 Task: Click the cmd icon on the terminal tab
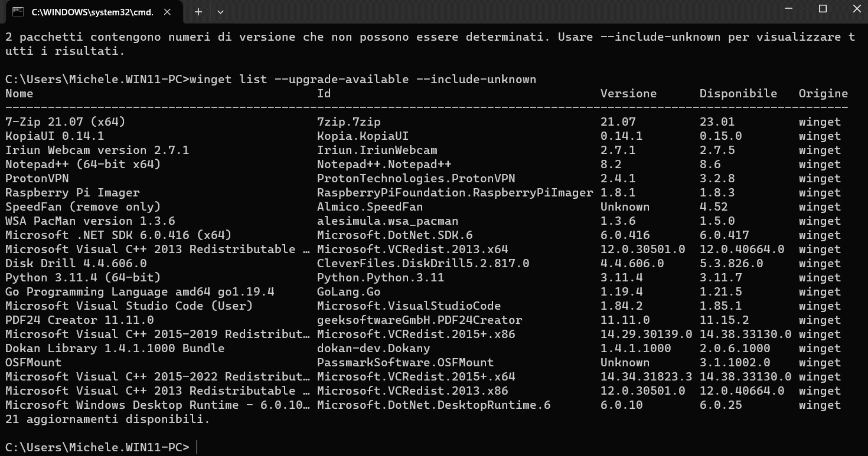[18, 11]
